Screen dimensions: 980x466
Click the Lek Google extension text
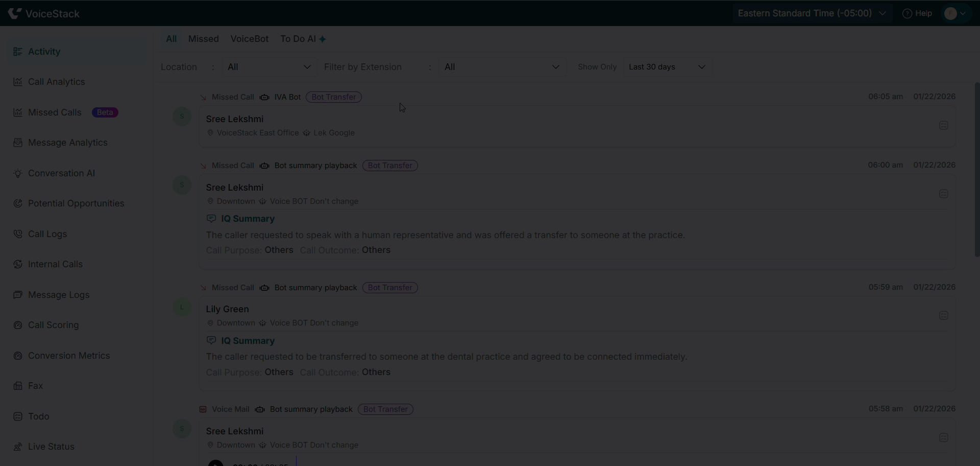click(x=334, y=133)
